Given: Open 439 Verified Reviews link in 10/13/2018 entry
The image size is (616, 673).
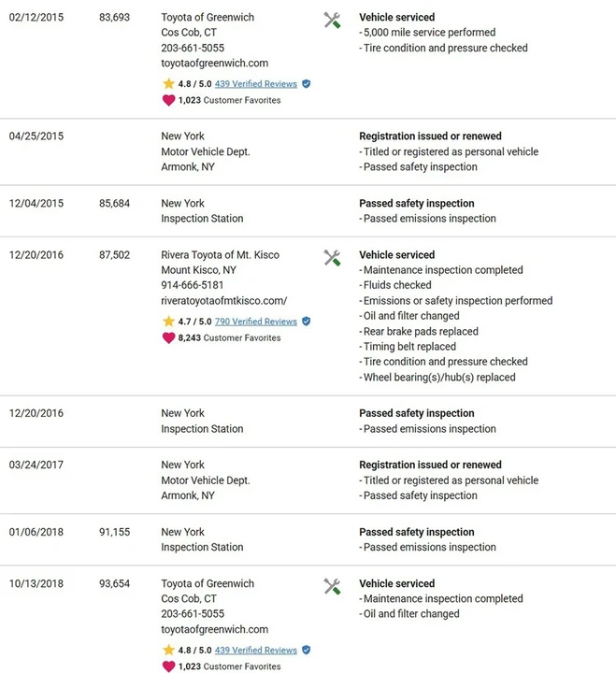Looking at the screenshot, I should [x=256, y=651].
